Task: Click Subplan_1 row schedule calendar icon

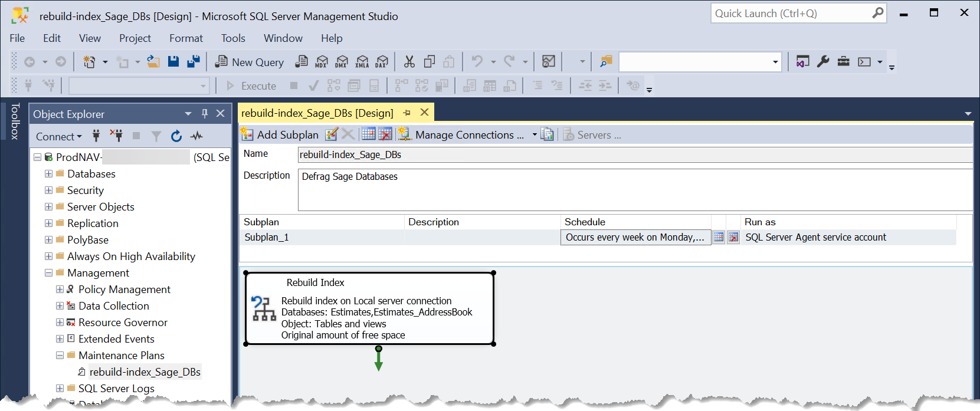Action: click(x=719, y=237)
